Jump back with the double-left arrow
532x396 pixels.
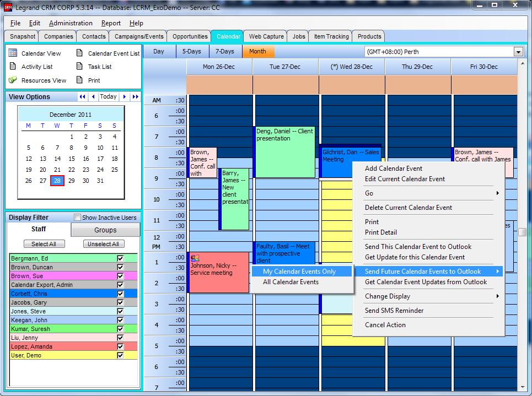(x=82, y=96)
